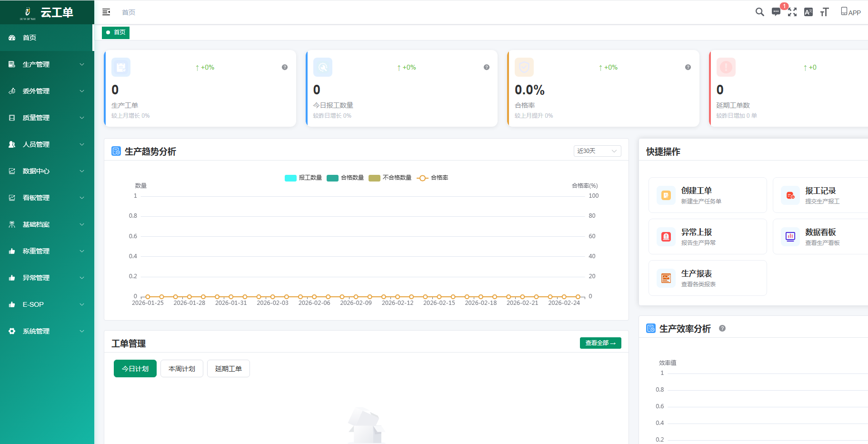Click help icon beside 生产效率分析 title

tap(722, 328)
